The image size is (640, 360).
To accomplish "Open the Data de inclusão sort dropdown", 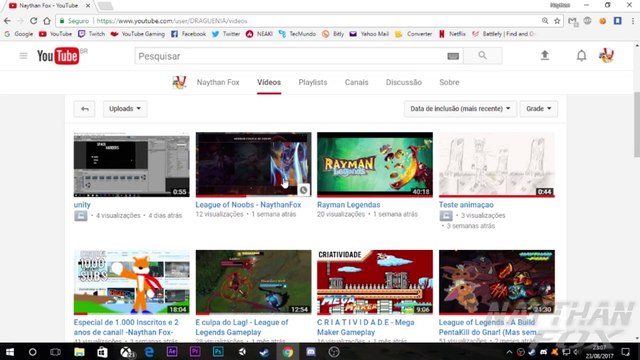I will click(460, 109).
